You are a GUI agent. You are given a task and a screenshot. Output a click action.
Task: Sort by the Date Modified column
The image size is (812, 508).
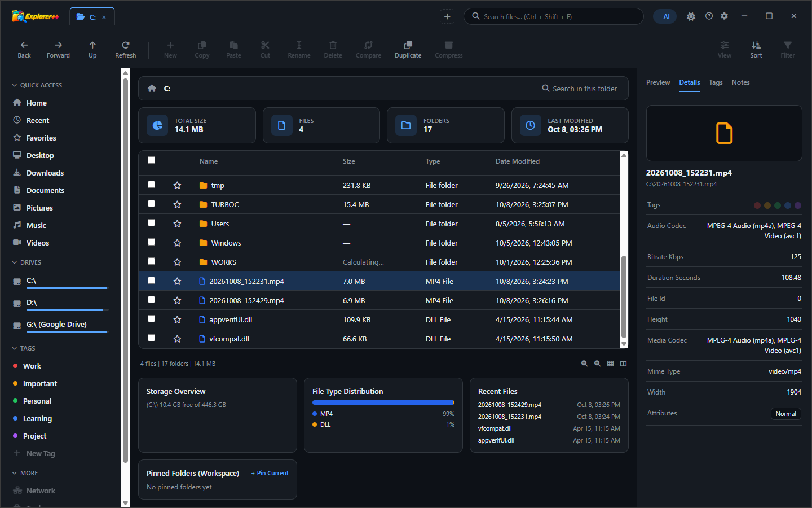518,161
